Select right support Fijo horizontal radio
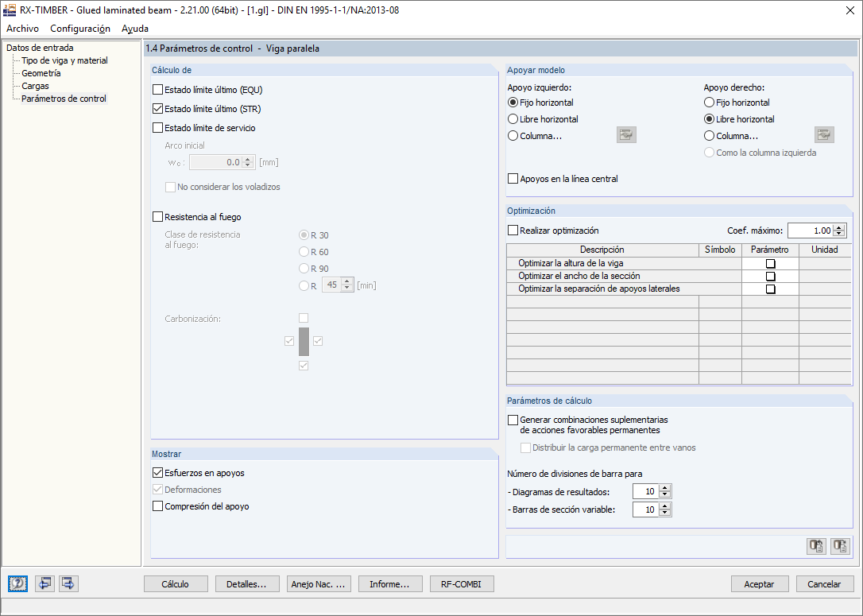863x616 pixels. 709,103
